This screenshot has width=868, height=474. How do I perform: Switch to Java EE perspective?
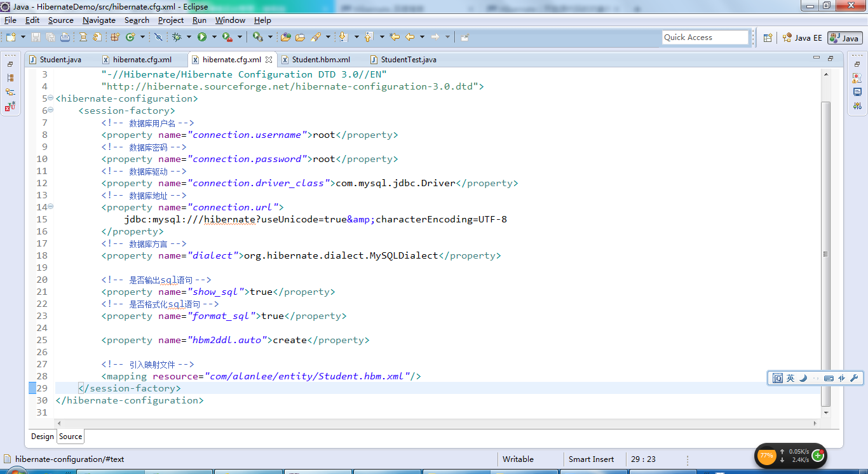click(x=803, y=38)
